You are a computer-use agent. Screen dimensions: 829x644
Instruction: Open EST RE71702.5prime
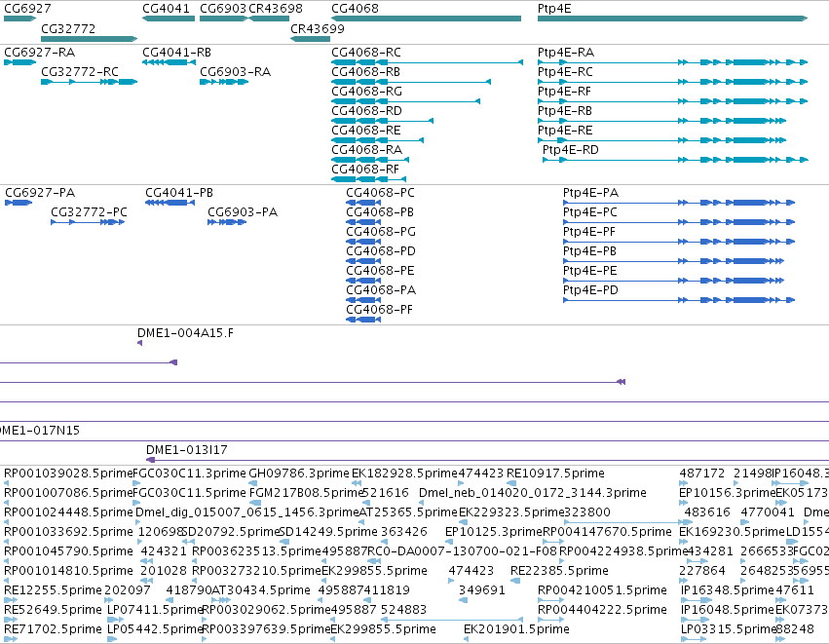53,629
